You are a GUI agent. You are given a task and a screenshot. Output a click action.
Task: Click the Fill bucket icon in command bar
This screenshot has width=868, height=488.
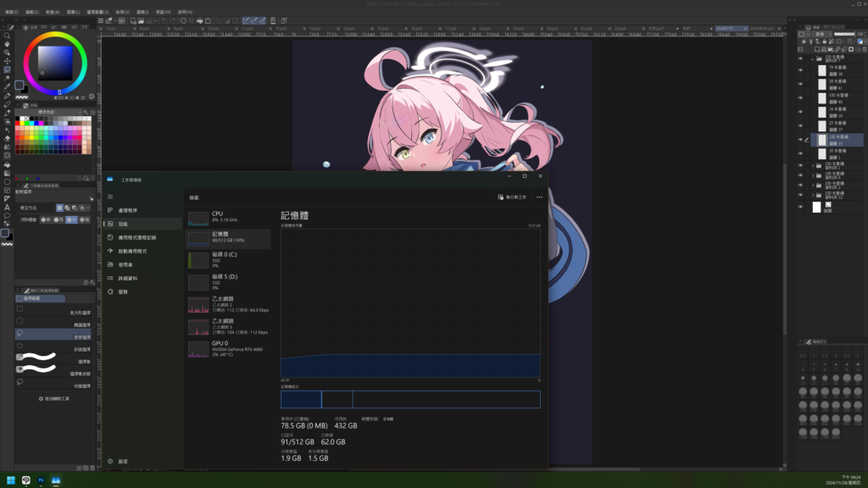[x=200, y=21]
